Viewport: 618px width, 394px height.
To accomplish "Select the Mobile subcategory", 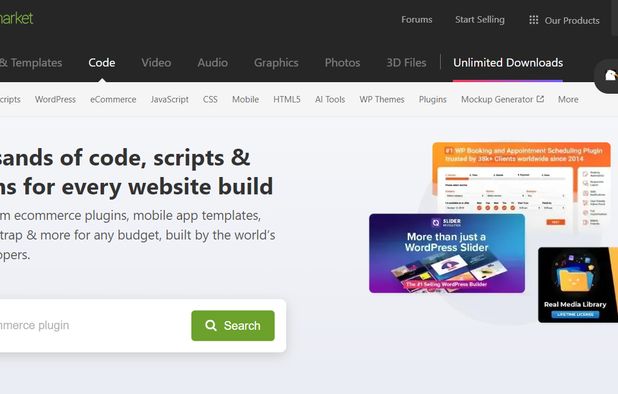I will (245, 99).
